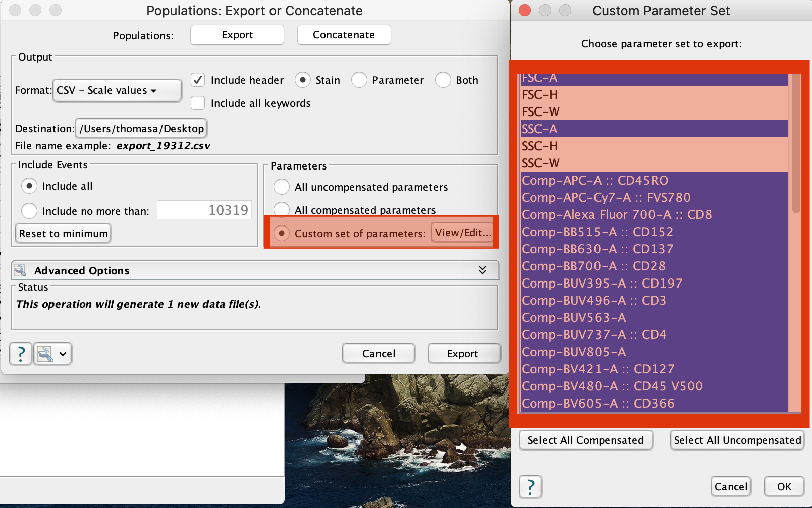The width and height of the screenshot is (812, 508).
Task: Select Include no more than option
Action: click(29, 211)
